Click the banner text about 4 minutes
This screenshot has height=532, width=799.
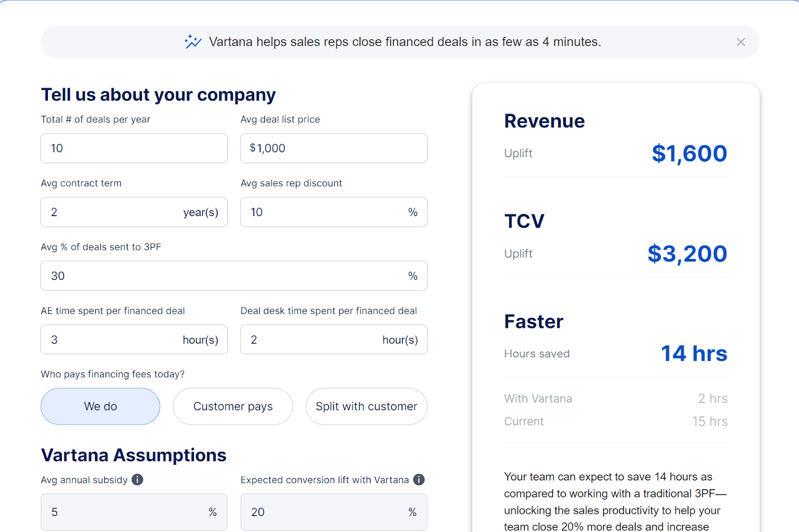[405, 42]
